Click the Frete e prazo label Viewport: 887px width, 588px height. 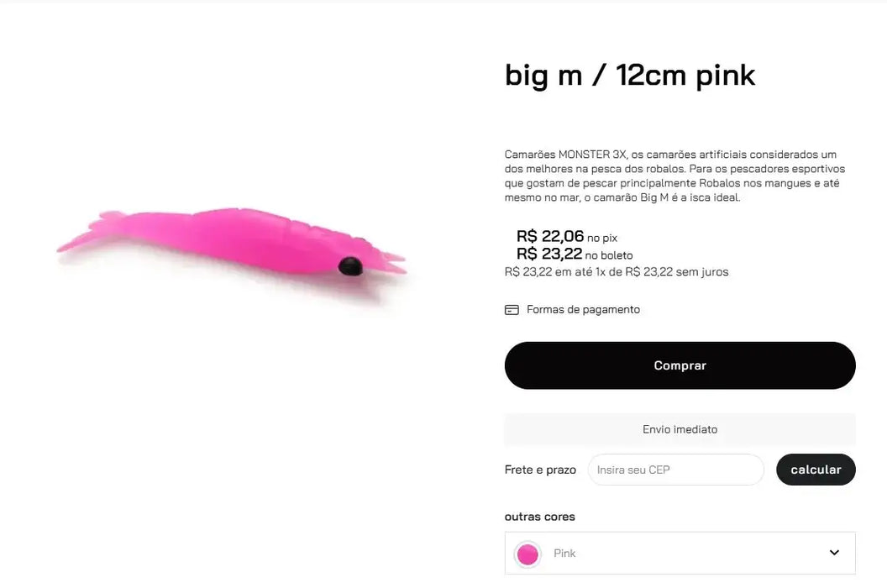tap(540, 470)
